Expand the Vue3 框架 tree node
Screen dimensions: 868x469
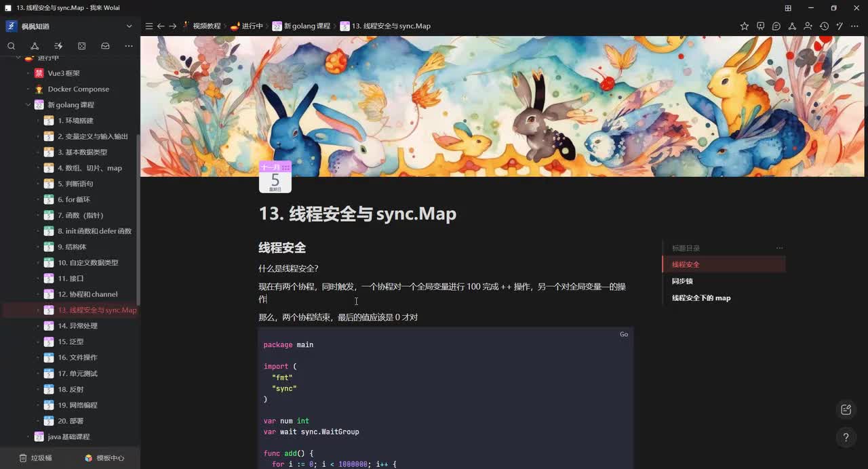(28, 73)
